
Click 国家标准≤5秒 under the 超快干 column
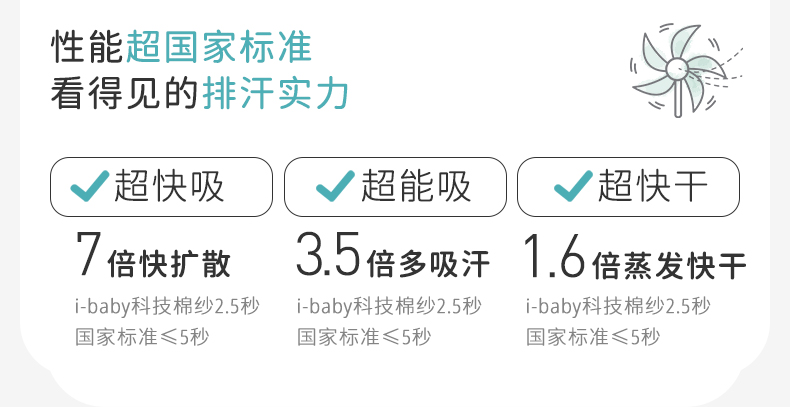coord(592,337)
